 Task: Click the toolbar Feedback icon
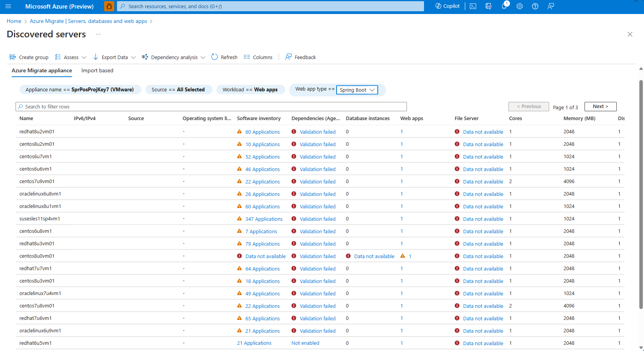pos(288,57)
